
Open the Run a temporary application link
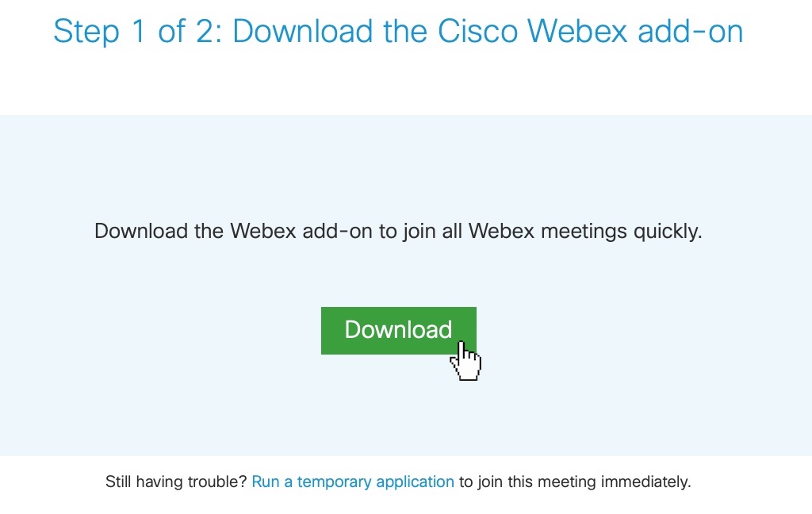coord(353,481)
